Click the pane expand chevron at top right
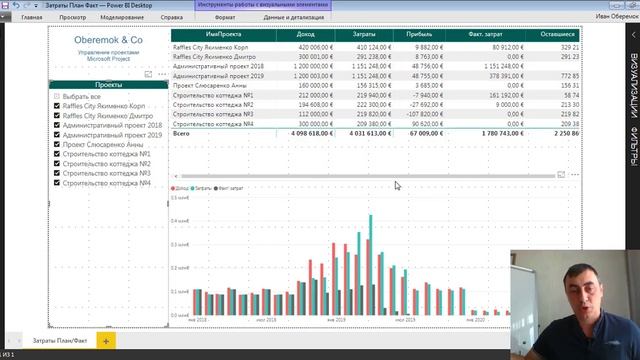 pos(633,35)
